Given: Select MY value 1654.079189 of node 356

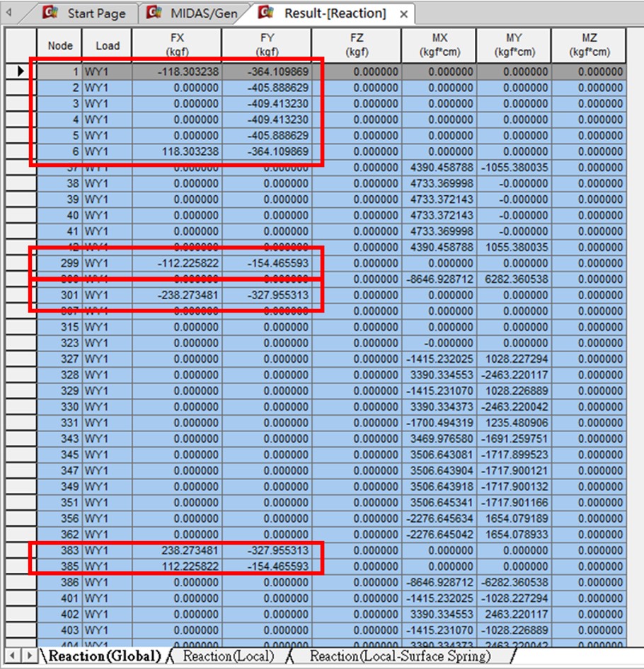Looking at the screenshot, I should 514,518.
